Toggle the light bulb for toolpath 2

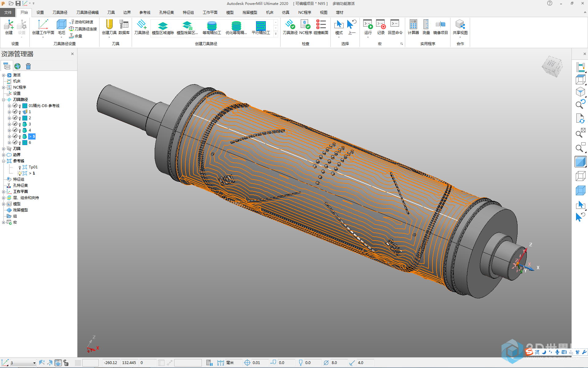click(x=20, y=118)
